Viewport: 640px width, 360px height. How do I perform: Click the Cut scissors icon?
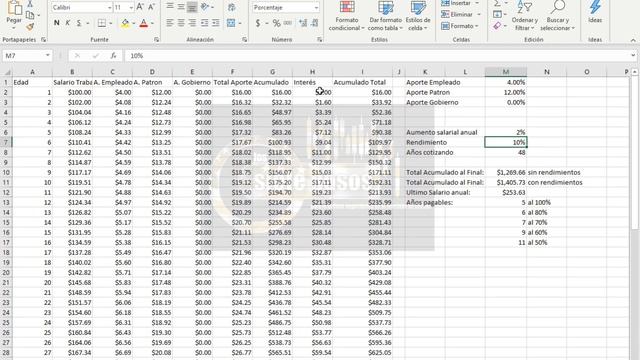[x=30, y=4]
